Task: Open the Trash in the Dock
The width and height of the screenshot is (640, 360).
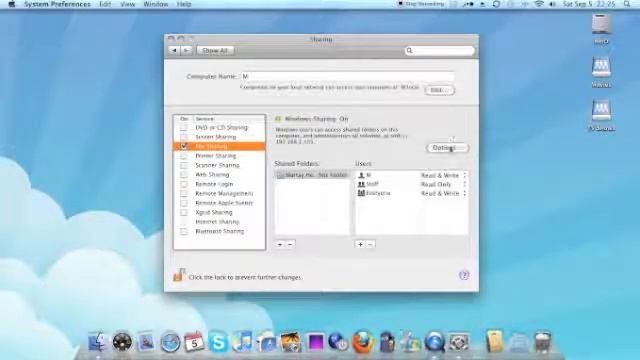Action: (x=543, y=342)
